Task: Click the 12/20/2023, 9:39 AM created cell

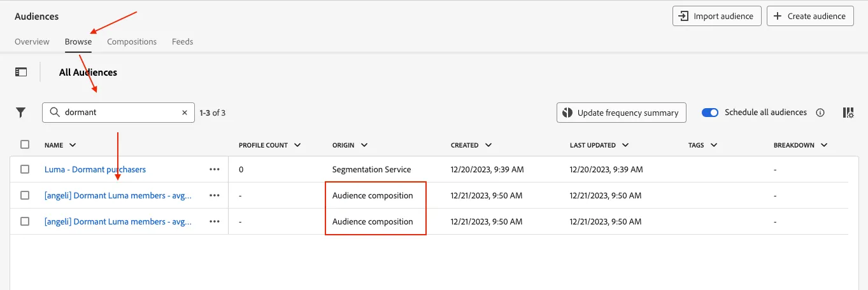Action: (487, 169)
